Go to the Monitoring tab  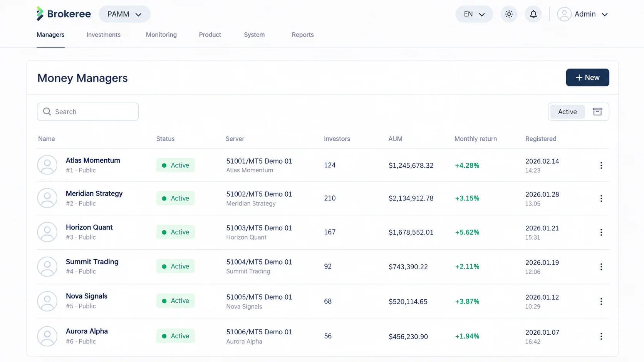click(x=161, y=35)
